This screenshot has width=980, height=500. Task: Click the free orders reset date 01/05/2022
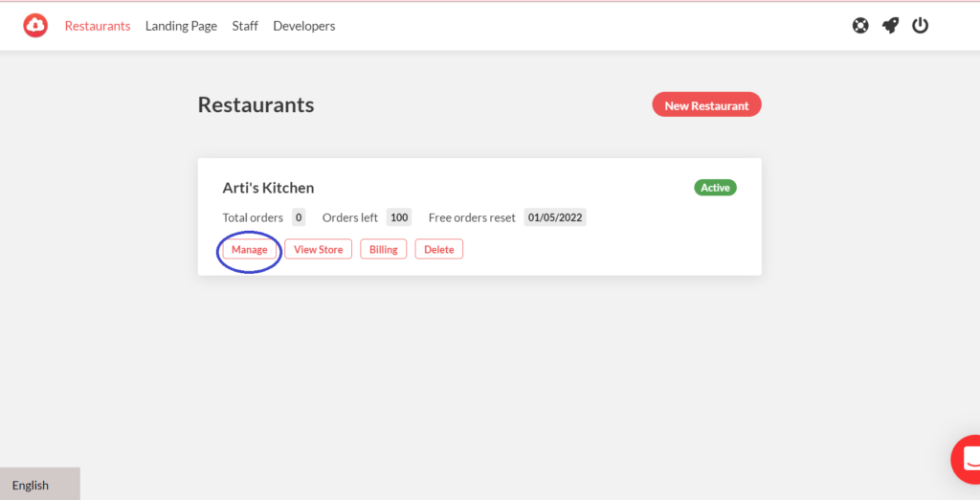555,217
